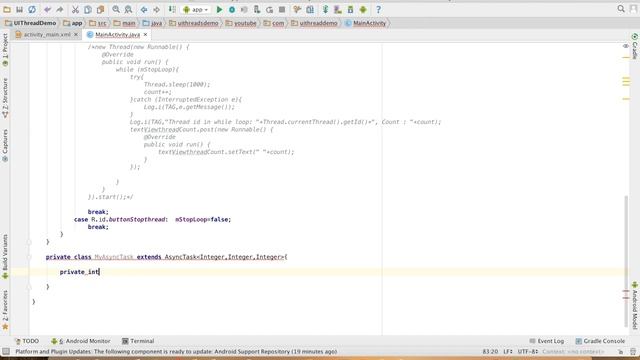
Task: Open the TODO tool window
Action: (27, 341)
